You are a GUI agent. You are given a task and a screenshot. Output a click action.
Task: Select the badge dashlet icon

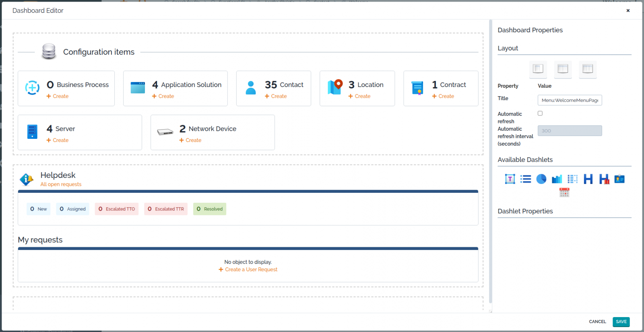(619, 179)
